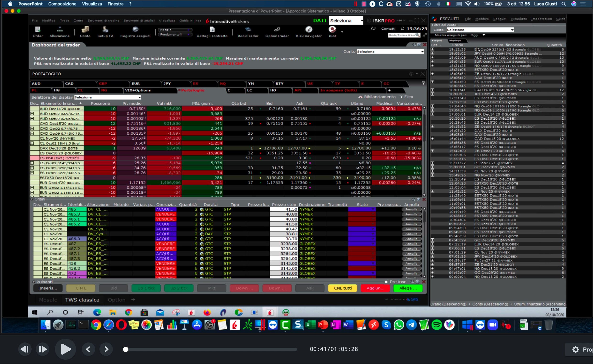593x364 pixels.
Task: Click the presentation settings gear icon
Action: 576,350
